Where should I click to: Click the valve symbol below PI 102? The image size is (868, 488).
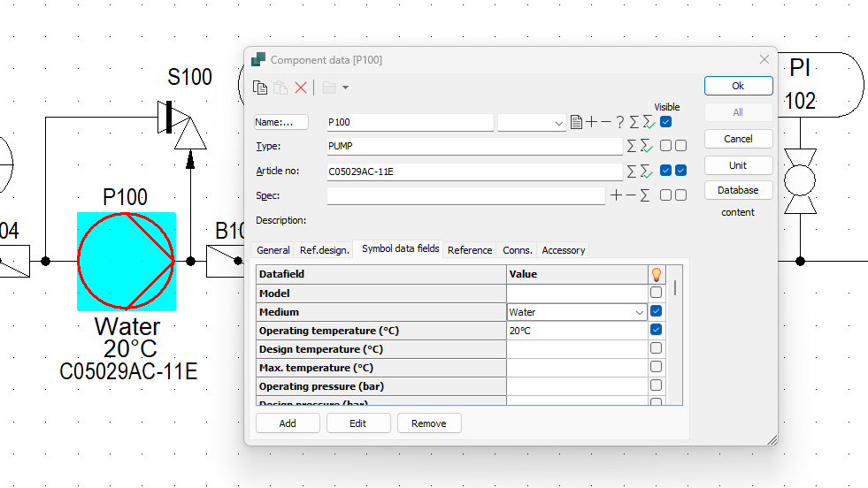pyautogui.click(x=800, y=181)
